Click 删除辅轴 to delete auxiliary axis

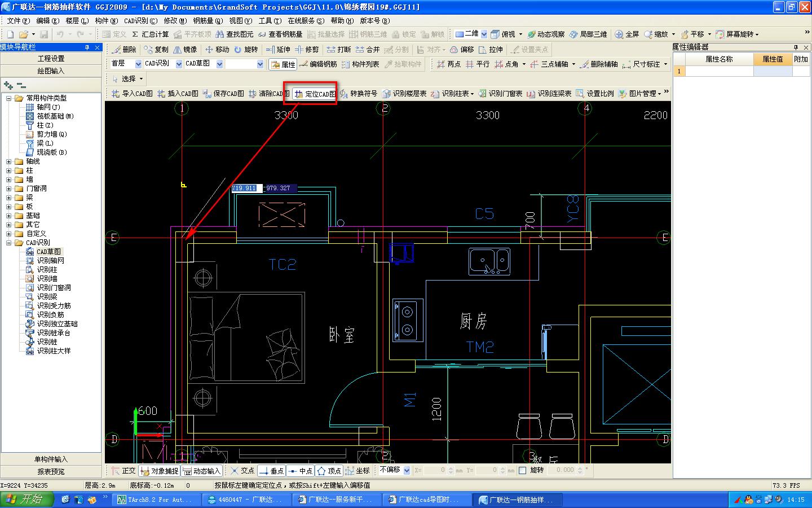598,64
